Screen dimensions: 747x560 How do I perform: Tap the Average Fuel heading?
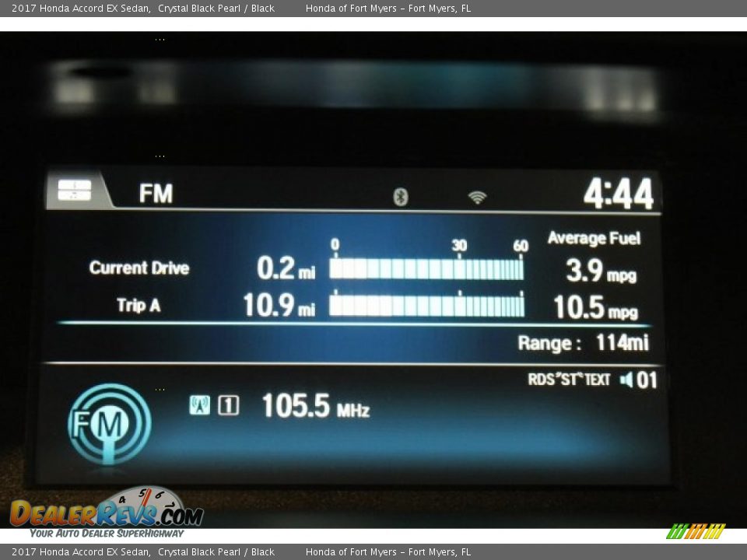tap(594, 238)
